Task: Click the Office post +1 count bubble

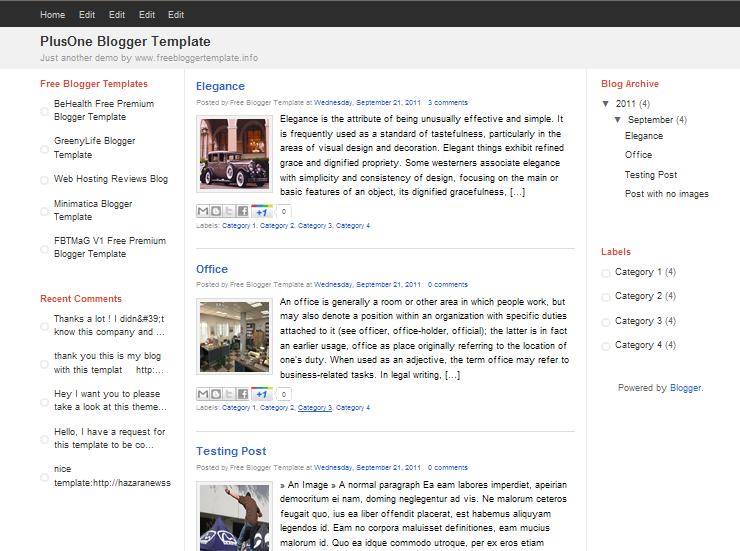Action: pos(283,394)
